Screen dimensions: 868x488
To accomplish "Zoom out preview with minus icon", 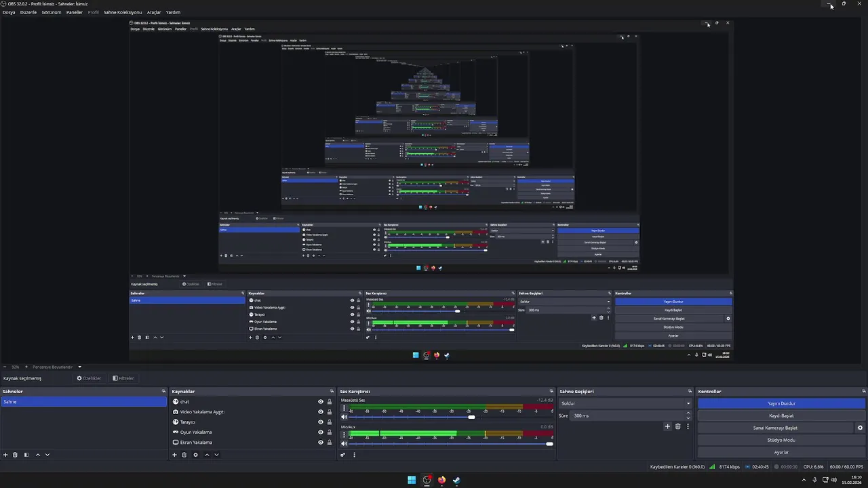I will [x=4, y=367].
